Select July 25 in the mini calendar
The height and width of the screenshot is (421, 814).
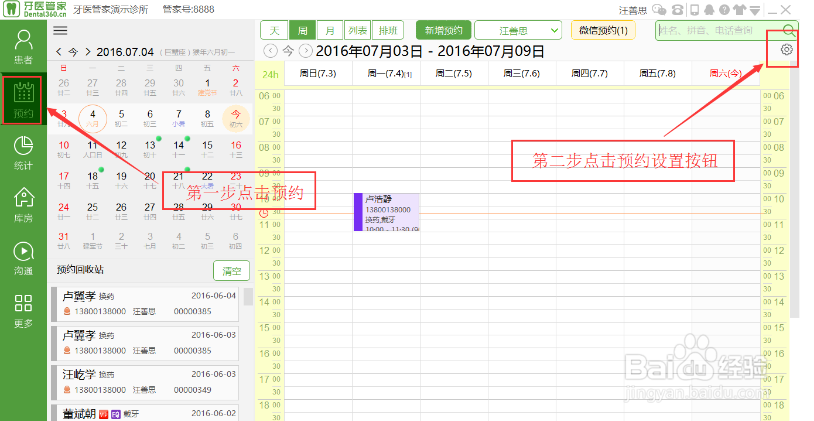tap(92, 211)
